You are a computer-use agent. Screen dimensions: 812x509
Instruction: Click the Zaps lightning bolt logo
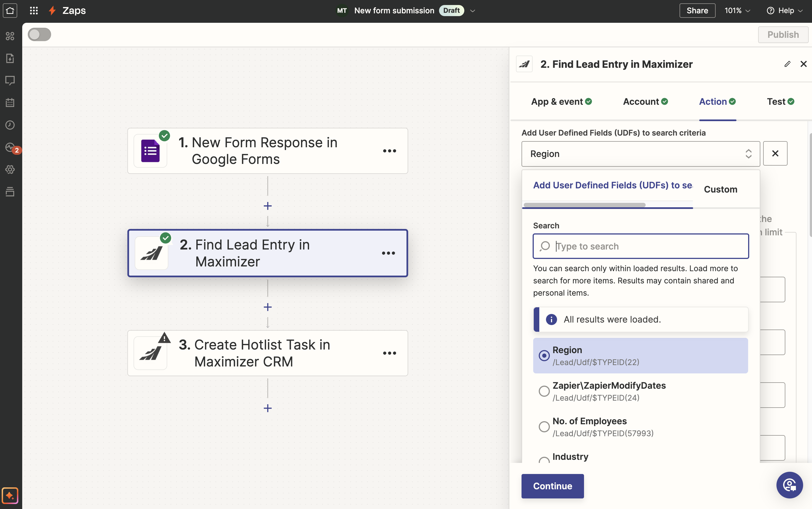(x=52, y=11)
